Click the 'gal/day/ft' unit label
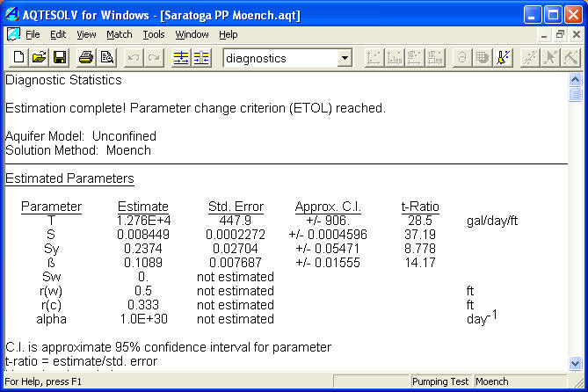Viewport: 588px width, 392px height. click(492, 221)
